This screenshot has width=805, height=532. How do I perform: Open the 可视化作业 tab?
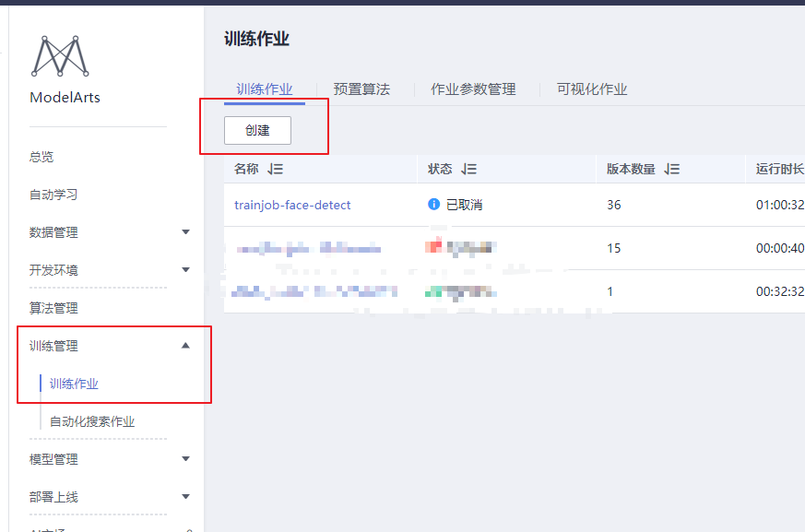(x=590, y=89)
